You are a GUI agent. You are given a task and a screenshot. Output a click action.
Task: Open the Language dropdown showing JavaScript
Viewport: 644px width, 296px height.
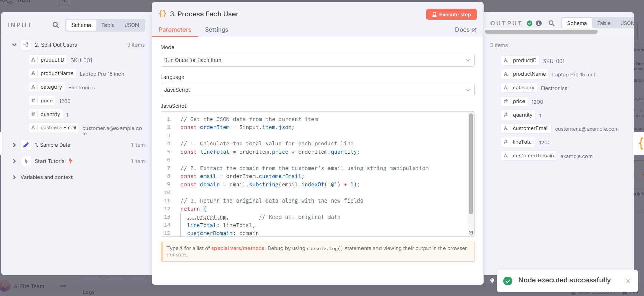[317, 90]
